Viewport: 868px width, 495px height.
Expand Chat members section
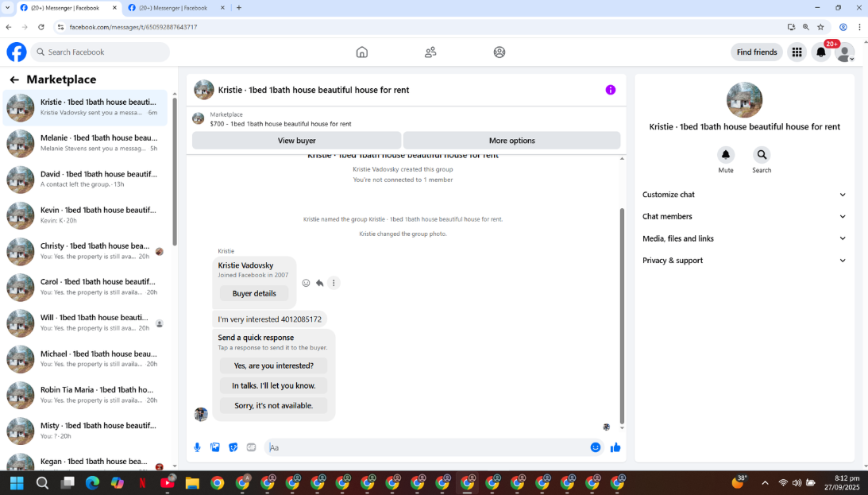pyautogui.click(x=744, y=216)
